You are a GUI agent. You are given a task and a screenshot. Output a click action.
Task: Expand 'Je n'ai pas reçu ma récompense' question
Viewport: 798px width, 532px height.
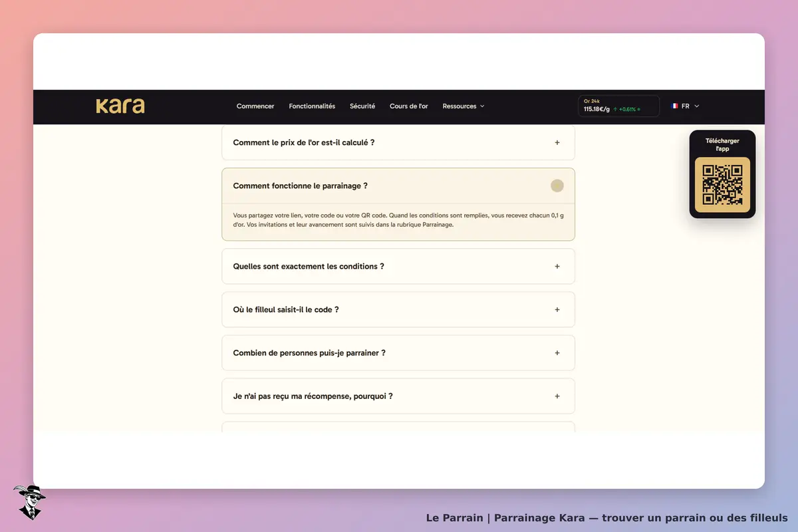point(398,396)
